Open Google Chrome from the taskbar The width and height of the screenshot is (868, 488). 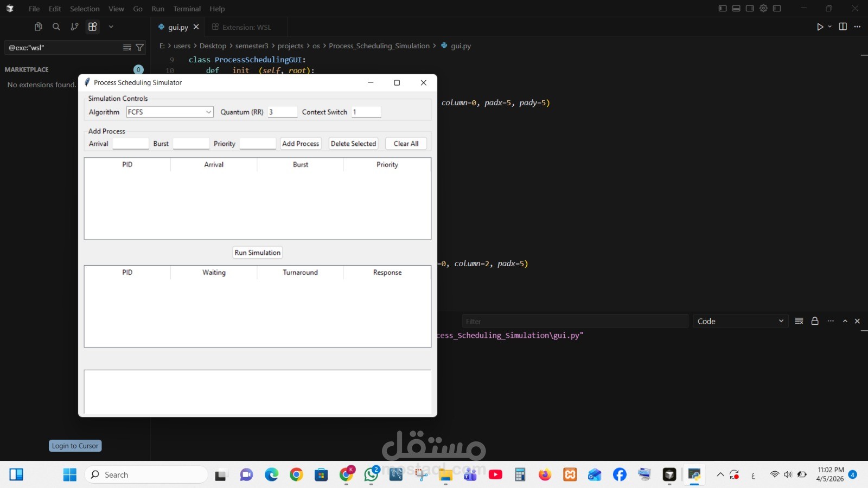tap(296, 474)
